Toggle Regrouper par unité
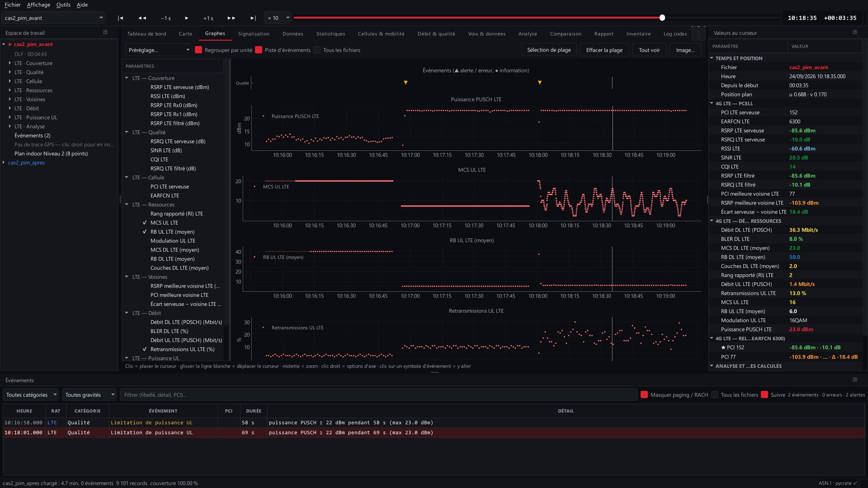Image resolution: width=868 pixels, height=488 pixels. 199,50
